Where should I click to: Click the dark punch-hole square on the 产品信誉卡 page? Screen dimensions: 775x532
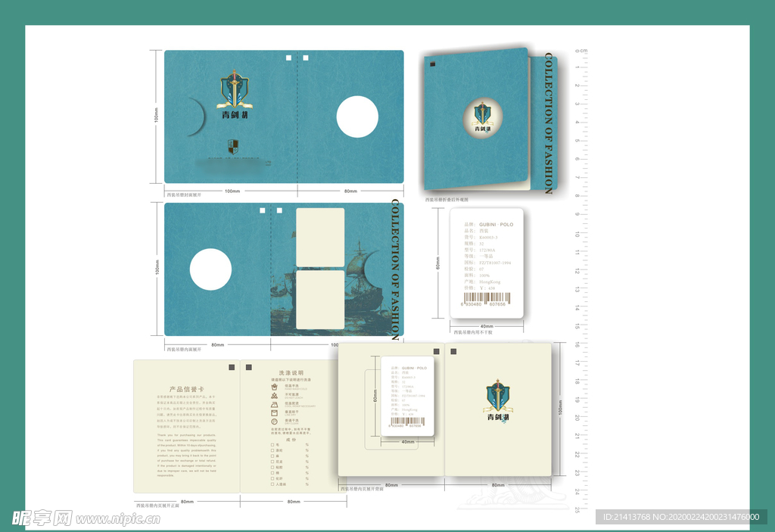pos(232,367)
